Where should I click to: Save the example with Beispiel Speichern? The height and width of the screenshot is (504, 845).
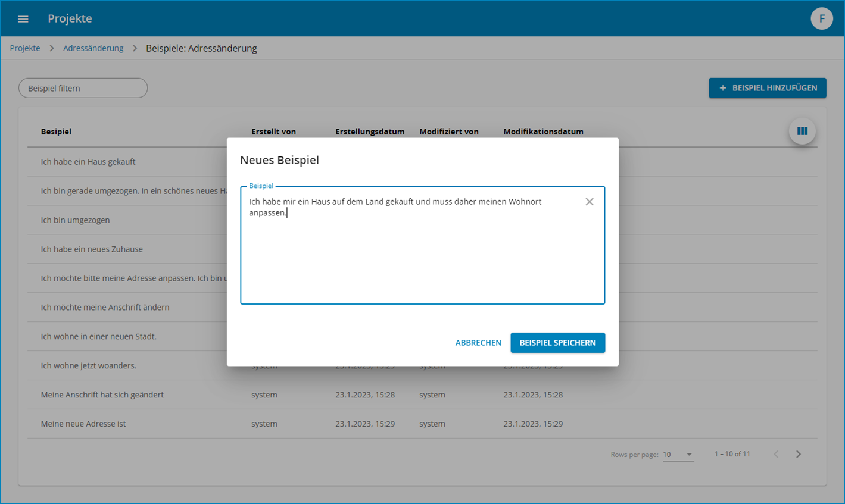tap(557, 343)
